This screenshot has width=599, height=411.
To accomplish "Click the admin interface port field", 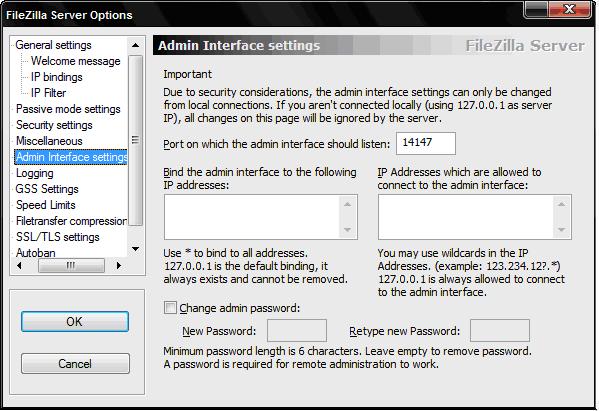I will tap(426, 143).
